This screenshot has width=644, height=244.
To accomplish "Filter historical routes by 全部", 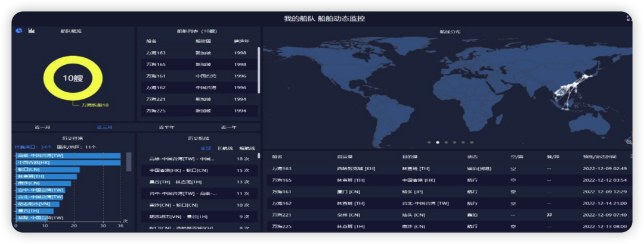I will (x=205, y=148).
